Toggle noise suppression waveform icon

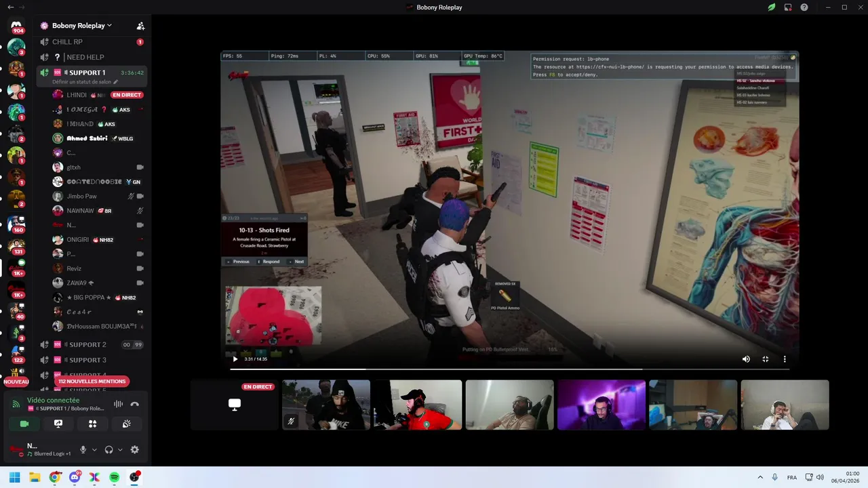point(118,404)
